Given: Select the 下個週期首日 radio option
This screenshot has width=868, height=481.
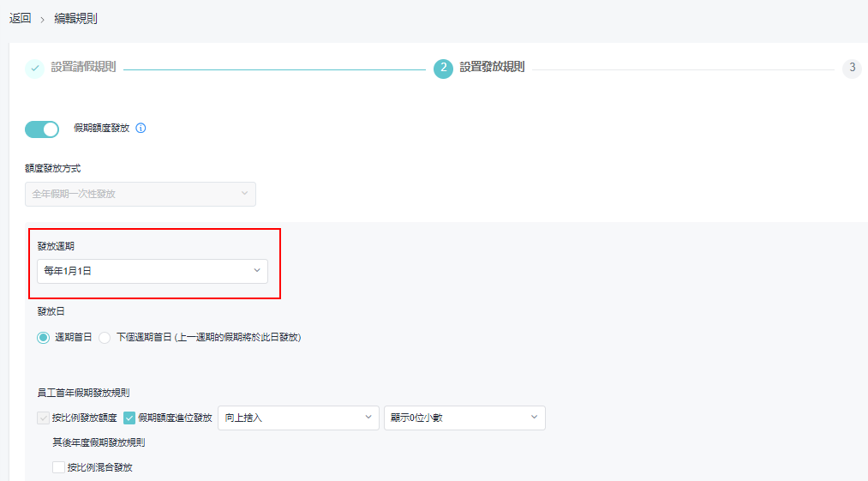Looking at the screenshot, I should [x=105, y=338].
